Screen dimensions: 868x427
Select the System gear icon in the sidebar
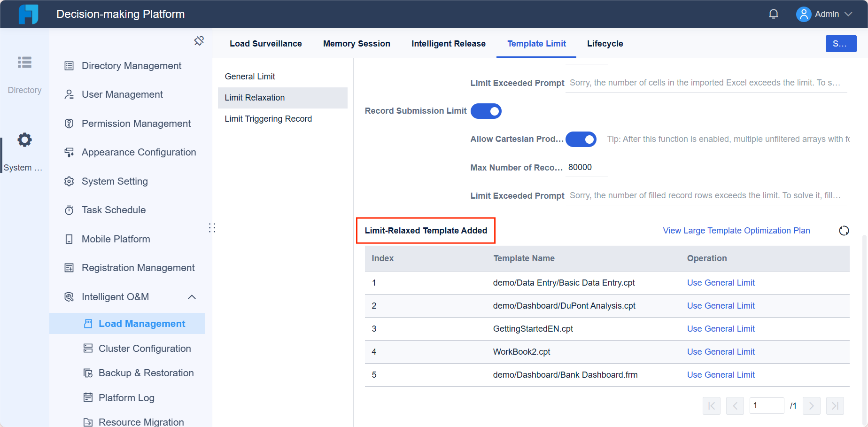point(24,140)
